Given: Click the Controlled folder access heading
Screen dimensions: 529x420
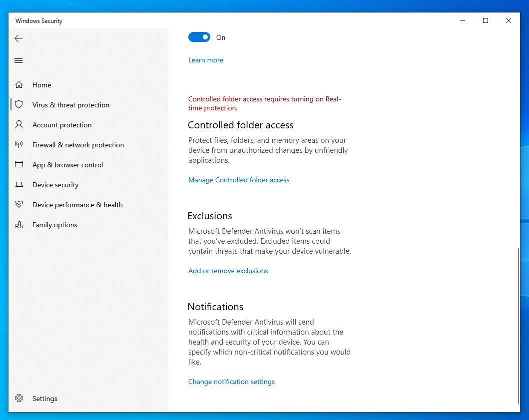Looking at the screenshot, I should (x=241, y=125).
